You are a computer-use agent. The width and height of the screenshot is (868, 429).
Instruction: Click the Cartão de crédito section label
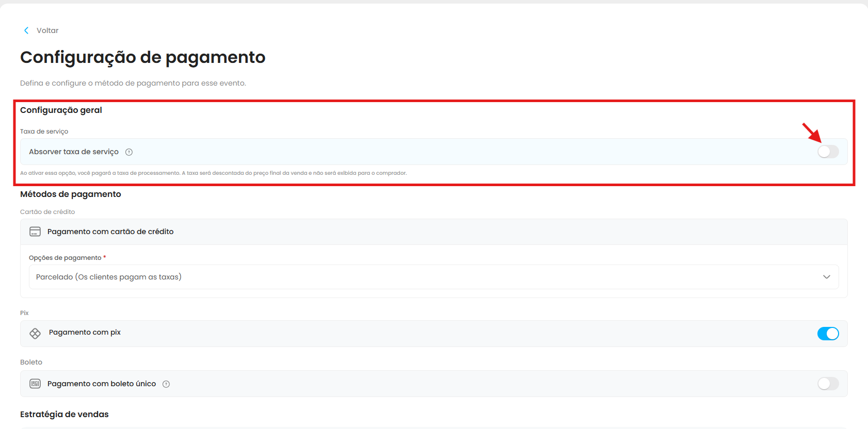47,212
